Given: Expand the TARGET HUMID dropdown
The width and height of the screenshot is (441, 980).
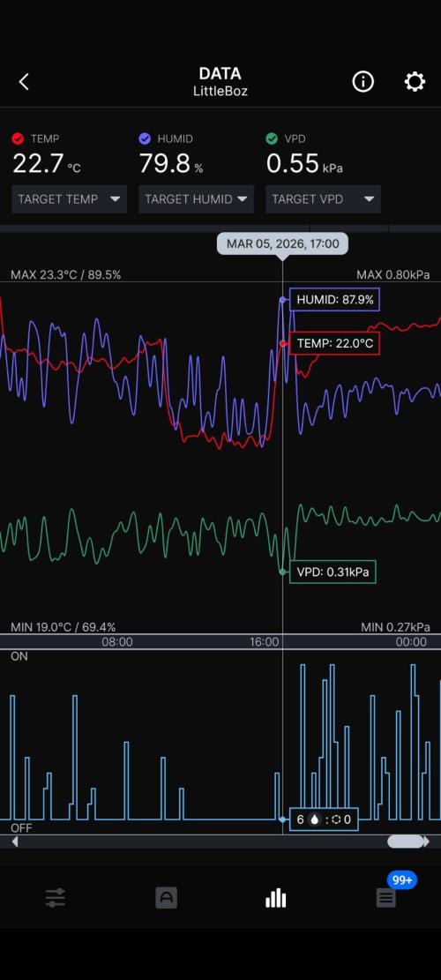Looking at the screenshot, I should coord(196,198).
